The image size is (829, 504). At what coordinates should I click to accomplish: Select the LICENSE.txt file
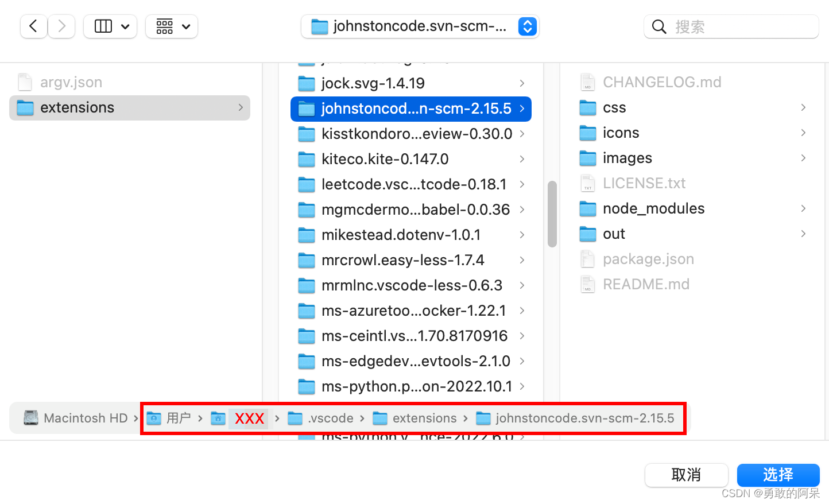[x=692, y=183]
